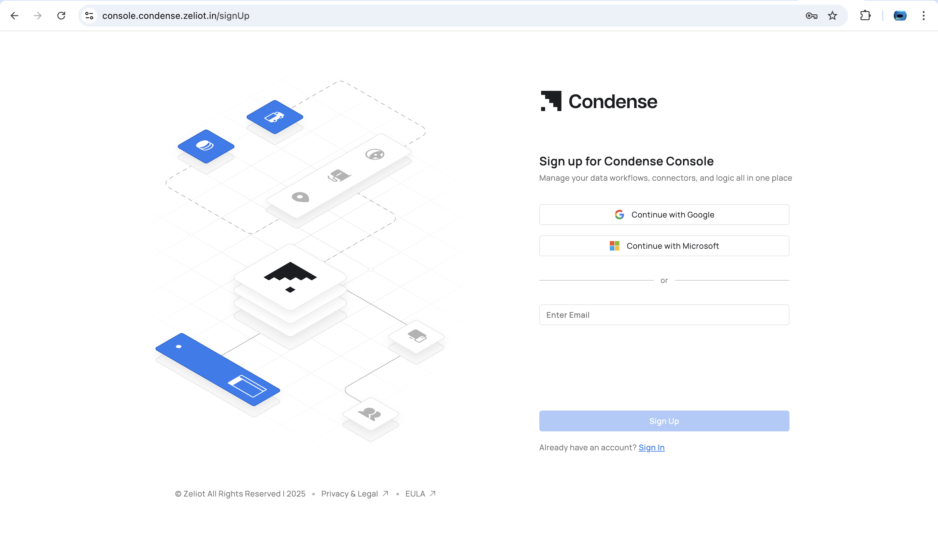Open the Chrome profile avatar
This screenshot has width=938, height=560.
click(x=900, y=16)
